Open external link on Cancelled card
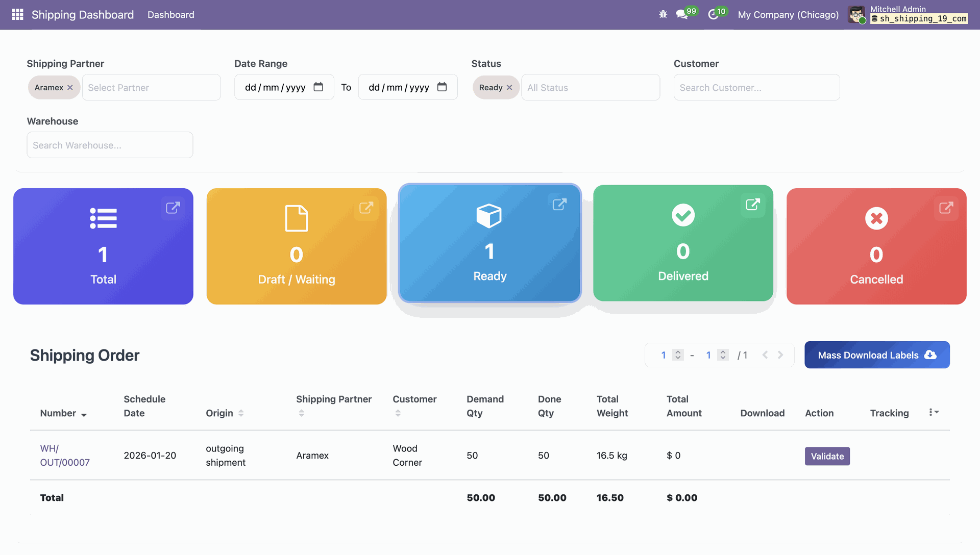980x555 pixels. 946,208
